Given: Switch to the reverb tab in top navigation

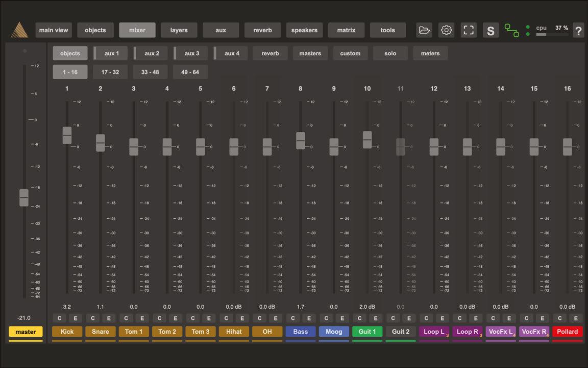Looking at the screenshot, I should 262,30.
